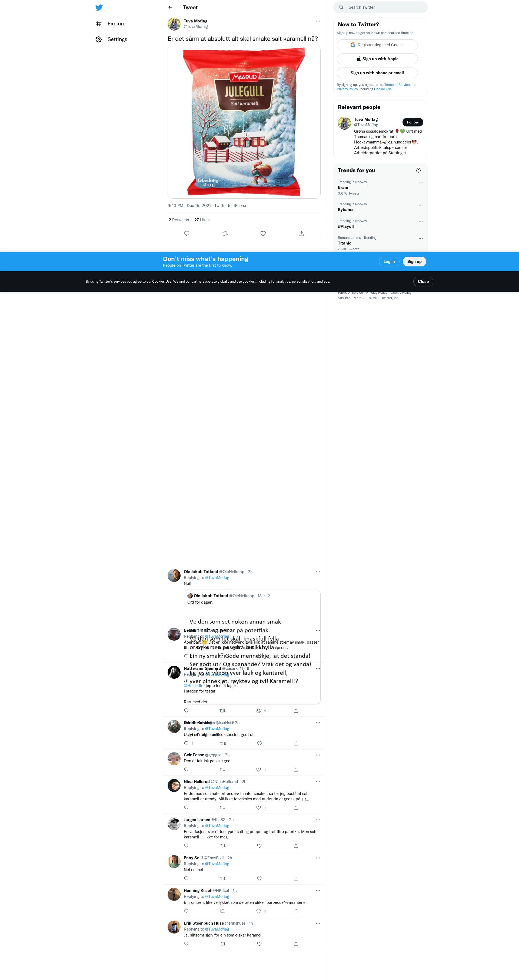This screenshot has height=980, width=519.
Task: Retweet Erik Steenbuch Huse's reply
Action: 223,944
